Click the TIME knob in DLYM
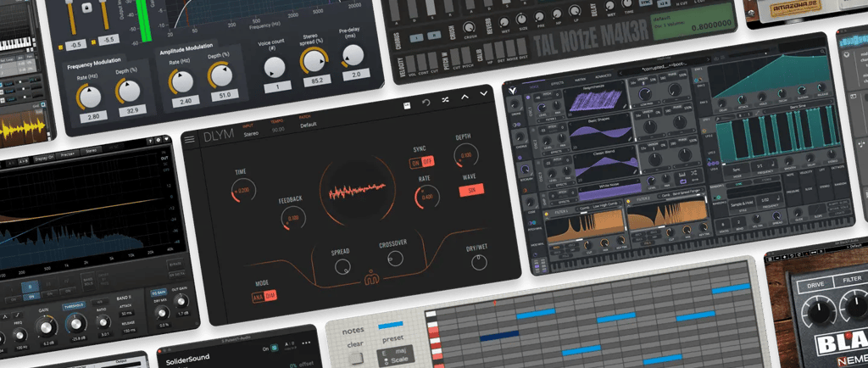Screen dimensions: 868x368 243,189
